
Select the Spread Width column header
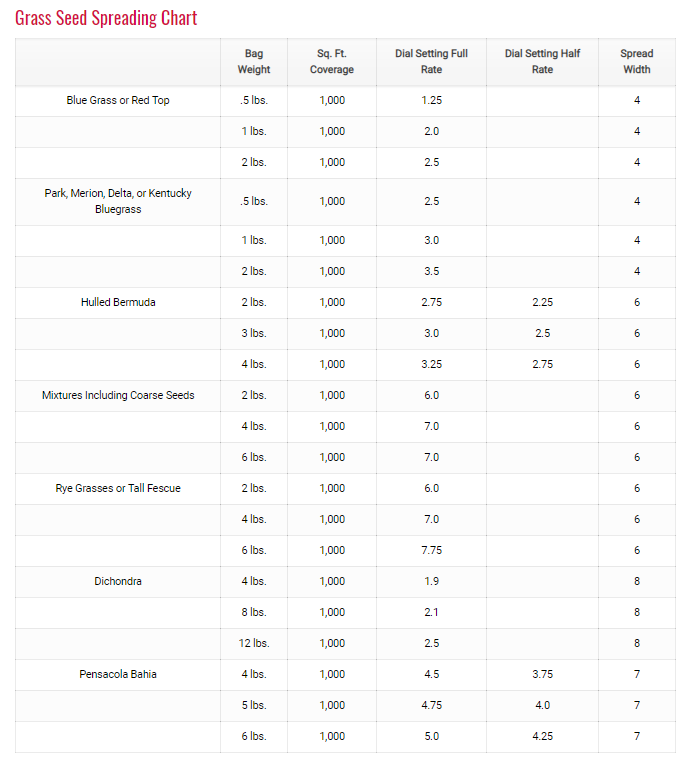(x=636, y=62)
